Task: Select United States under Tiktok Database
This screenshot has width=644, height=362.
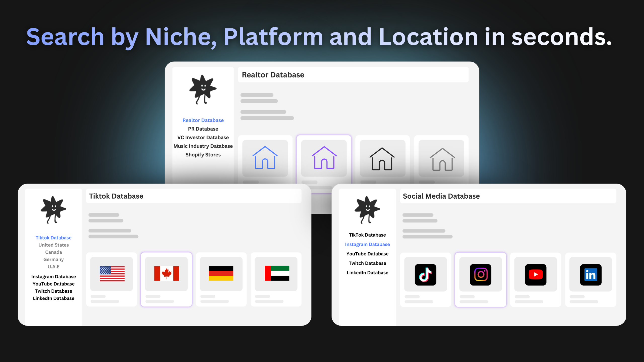Action: click(54, 245)
